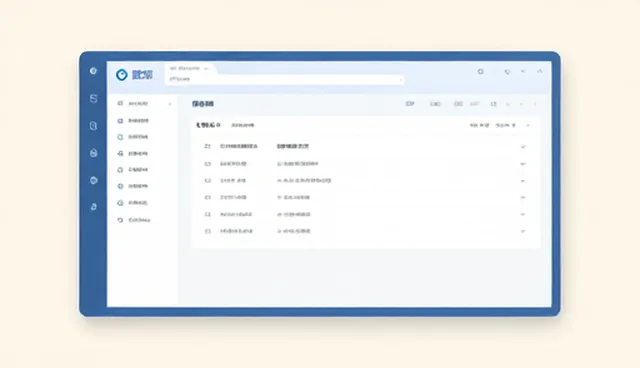Image resolution: width=640 pixels, height=368 pixels.
Task: Open the second dark sidebar icon shaped like S
Action: pyautogui.click(x=93, y=98)
